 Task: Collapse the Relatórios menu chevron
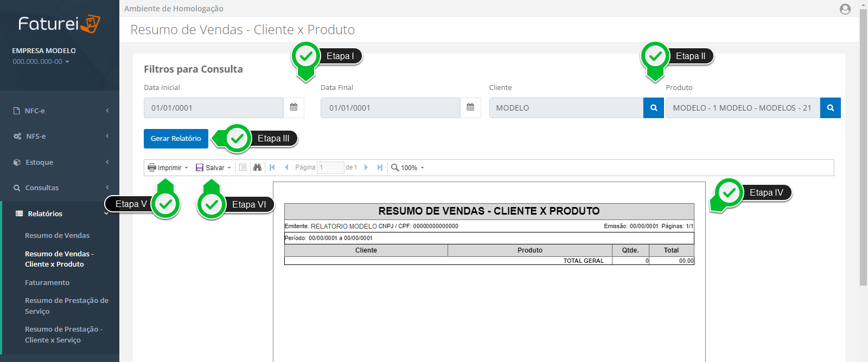[x=106, y=214]
